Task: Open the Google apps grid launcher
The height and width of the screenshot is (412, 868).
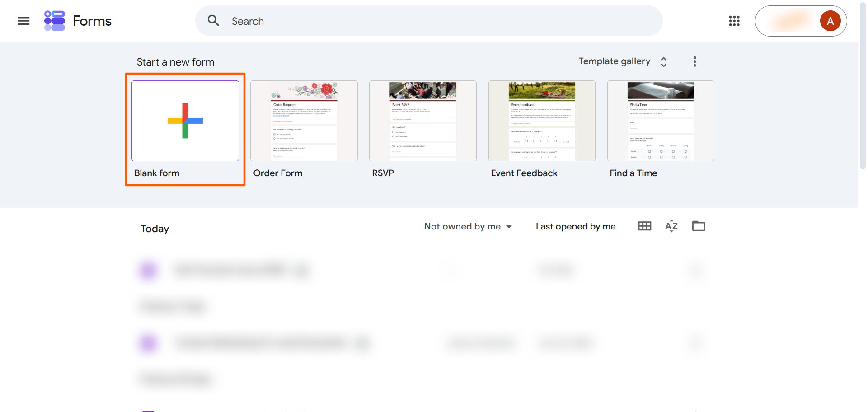Action: pos(734,21)
